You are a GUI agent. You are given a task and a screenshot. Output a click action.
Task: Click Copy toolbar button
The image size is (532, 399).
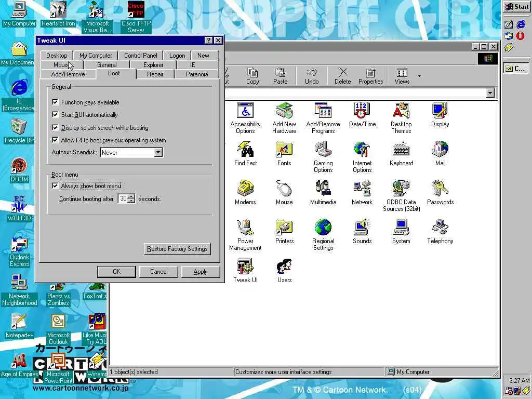point(252,76)
